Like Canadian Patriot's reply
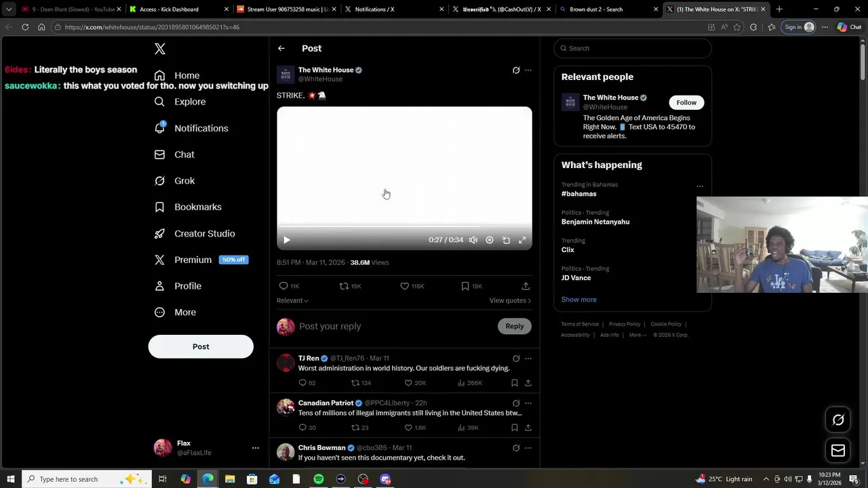 coord(415,428)
